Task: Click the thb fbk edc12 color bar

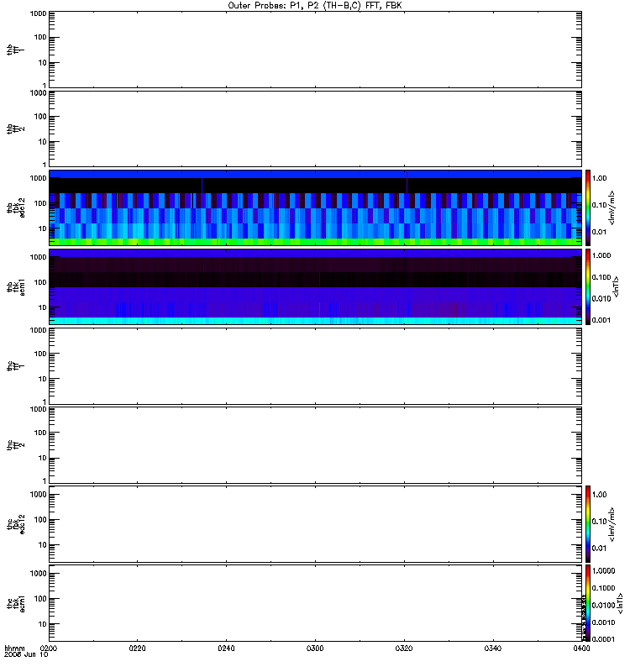Action: pos(588,207)
